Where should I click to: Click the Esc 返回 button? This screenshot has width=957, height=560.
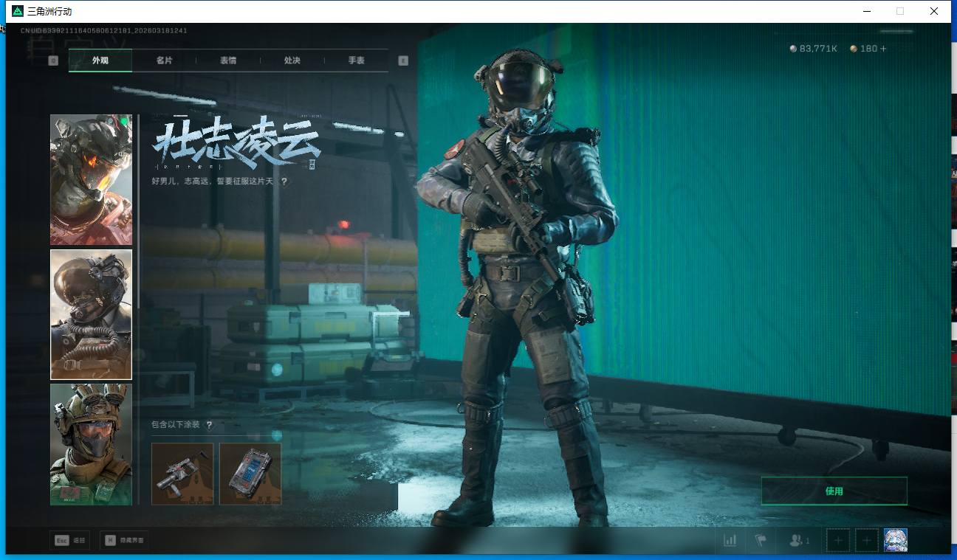click(x=70, y=541)
